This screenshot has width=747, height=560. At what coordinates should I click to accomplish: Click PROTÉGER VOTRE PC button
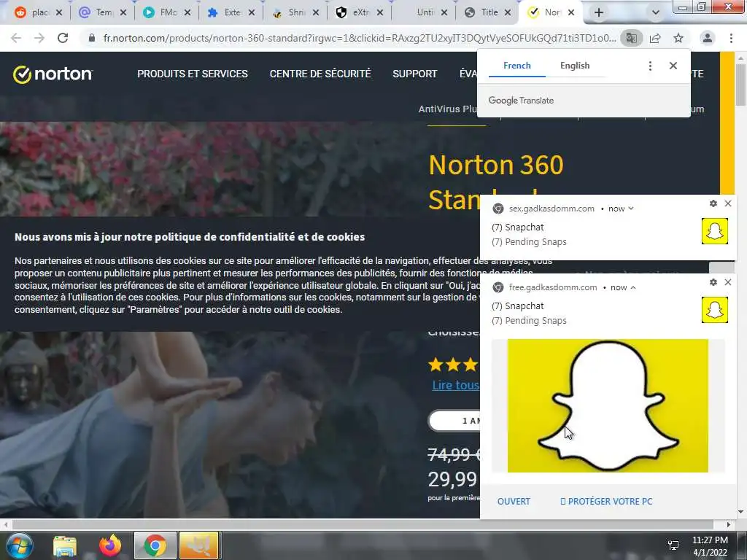tap(606, 502)
